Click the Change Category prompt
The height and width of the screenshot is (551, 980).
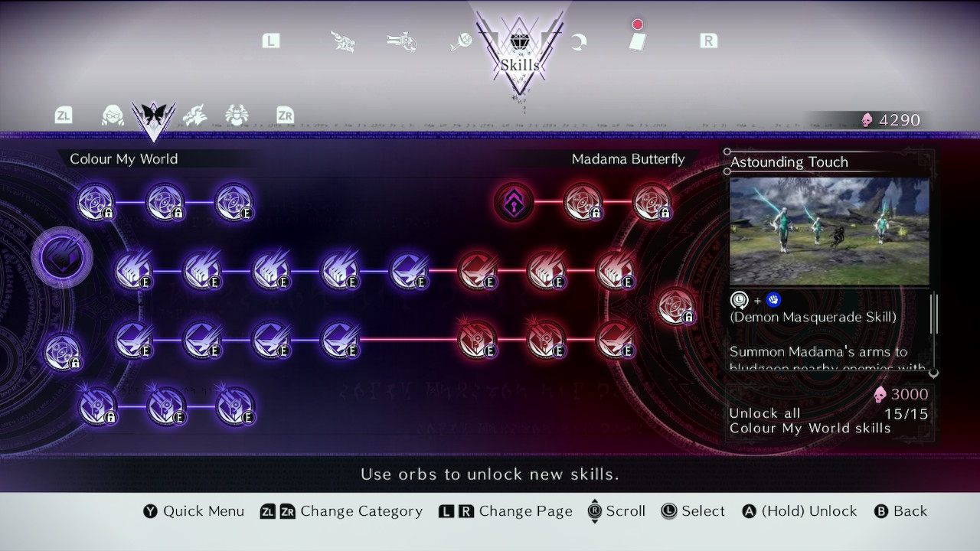[x=341, y=511]
